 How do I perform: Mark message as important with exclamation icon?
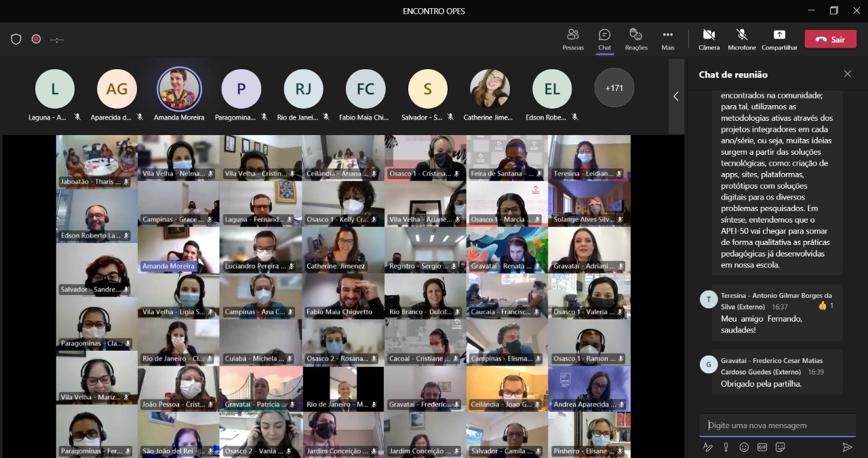click(726, 447)
